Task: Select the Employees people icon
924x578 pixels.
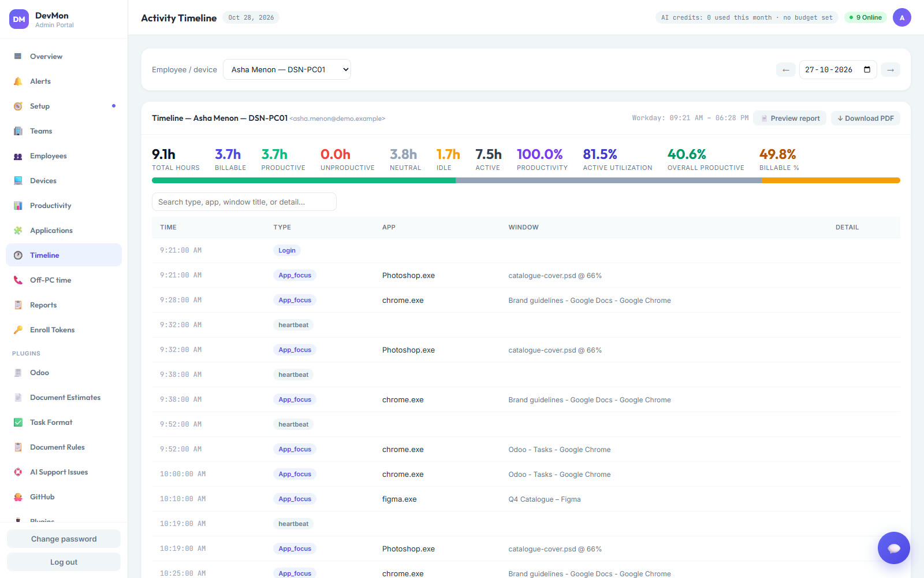Action: (18, 155)
